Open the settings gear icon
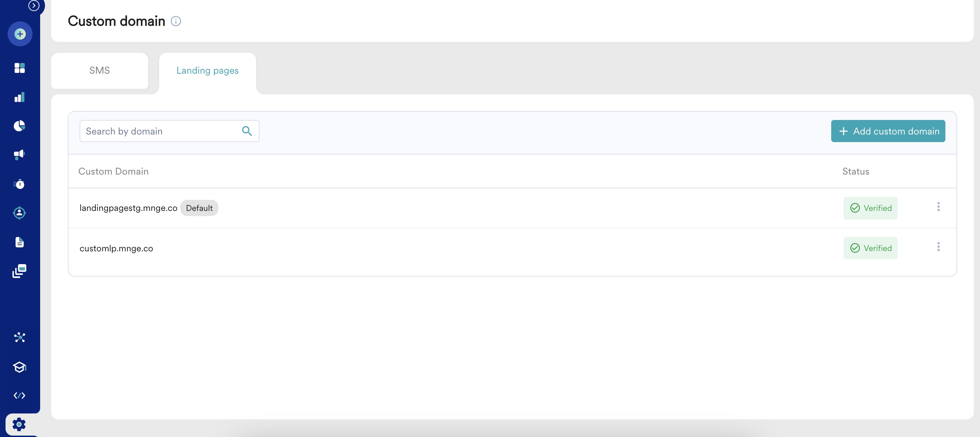 click(19, 425)
